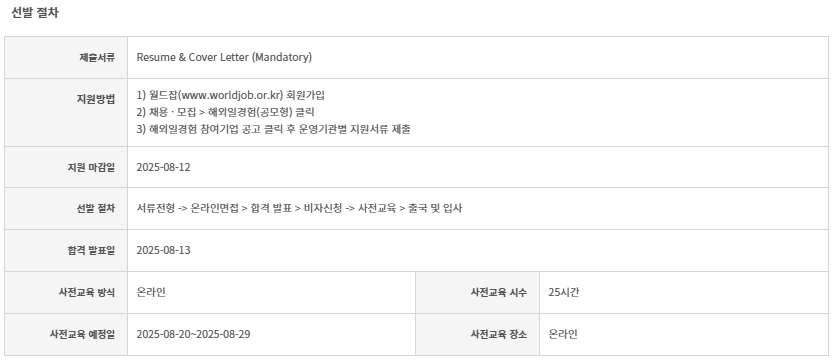Click the third step about 지원서류 제출
This screenshot has height=362, width=836.
tap(274, 129)
